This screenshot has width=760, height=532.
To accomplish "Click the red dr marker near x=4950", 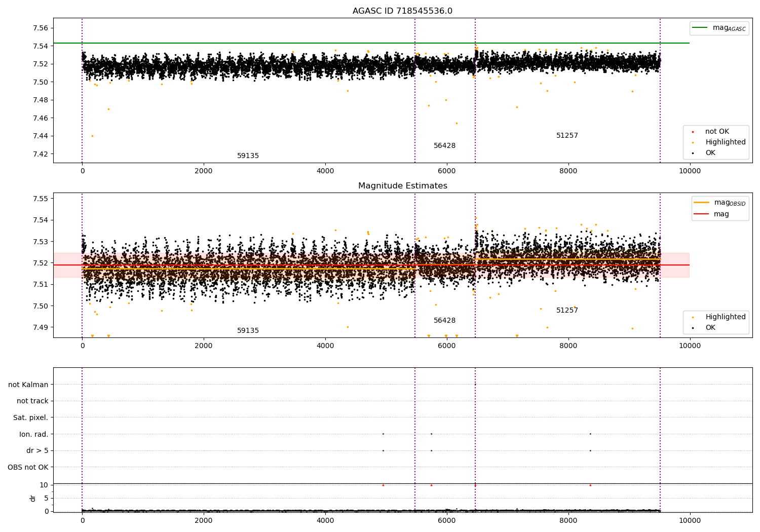I will [383, 485].
